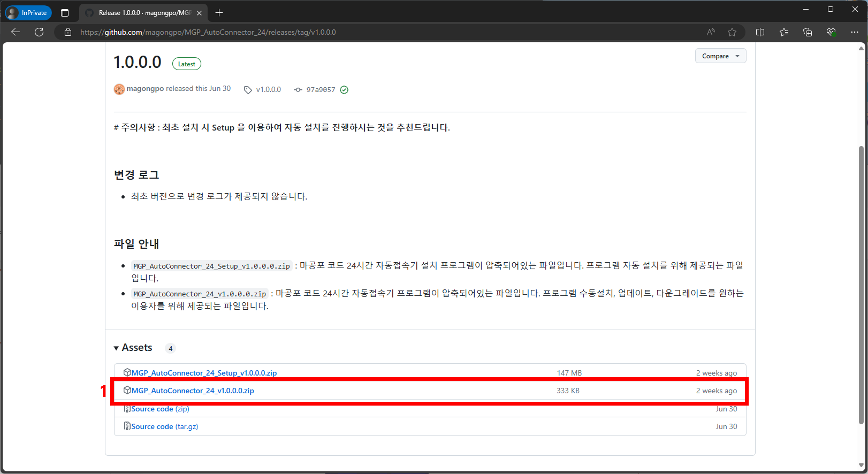Maximize the browser window

coord(830,9)
